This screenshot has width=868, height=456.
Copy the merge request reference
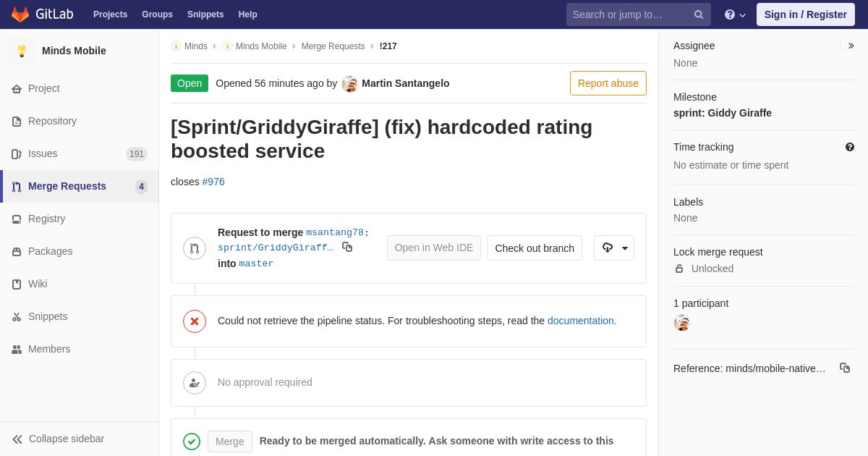(845, 368)
